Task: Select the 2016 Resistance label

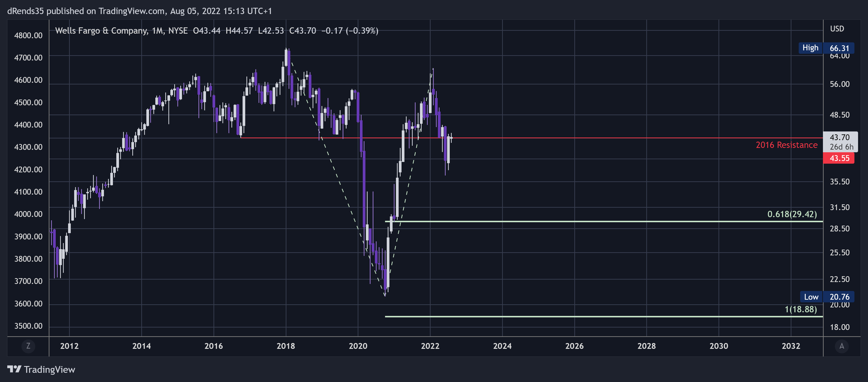Action: pos(786,145)
